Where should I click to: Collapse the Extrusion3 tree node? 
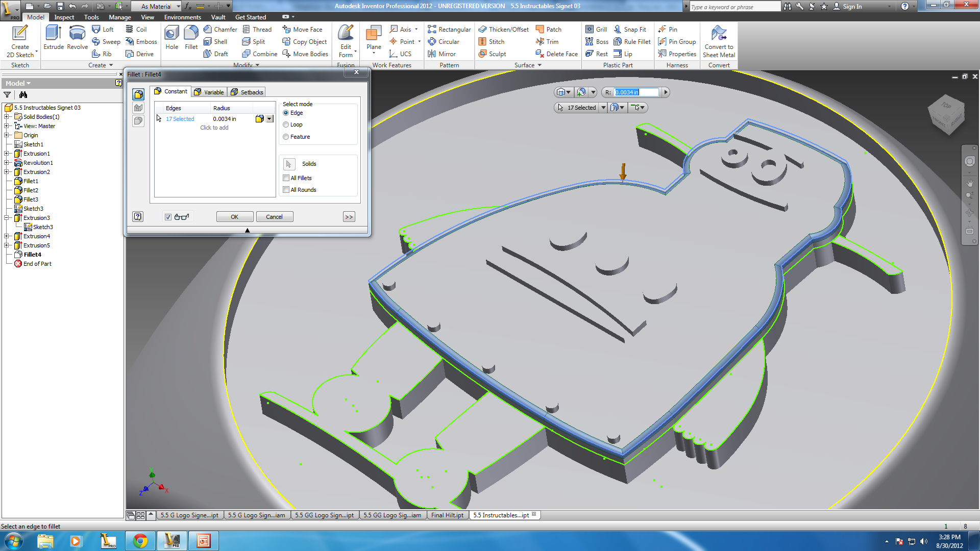[7, 218]
